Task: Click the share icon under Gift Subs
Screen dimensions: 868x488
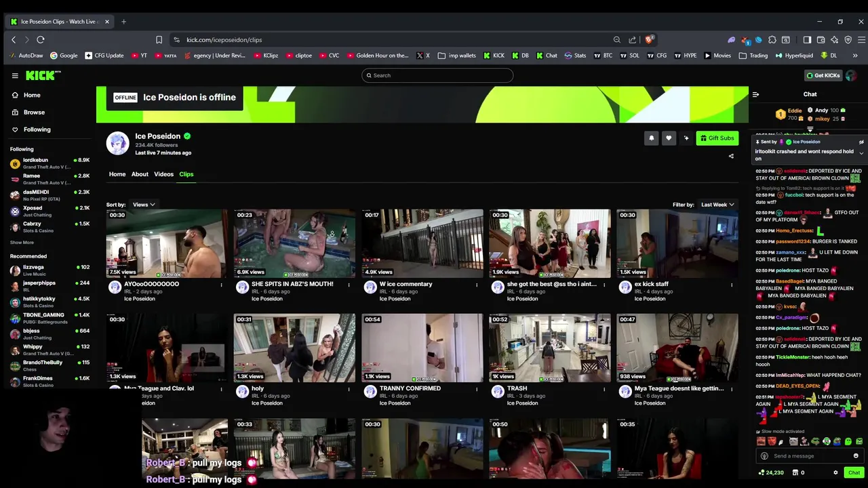Action: click(731, 157)
